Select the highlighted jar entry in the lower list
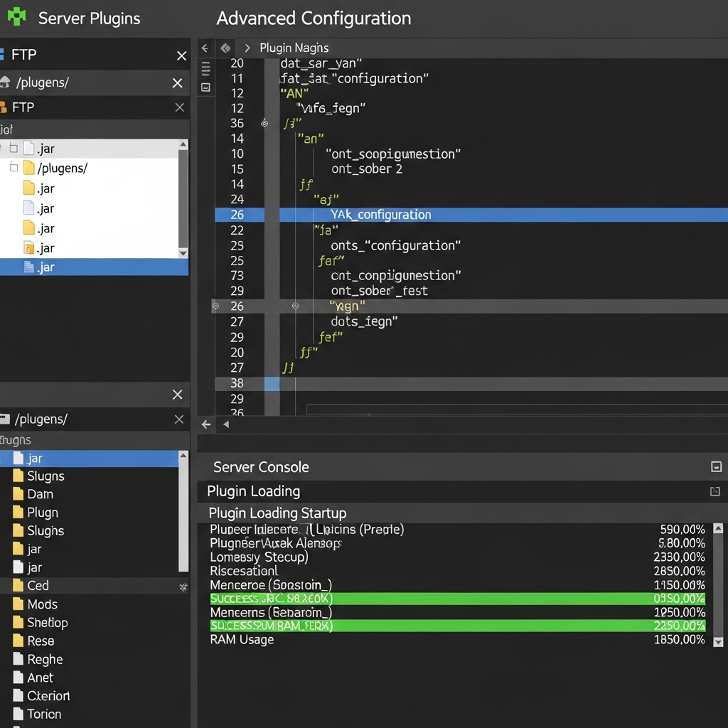Viewport: 728px width, 728px height. [89, 459]
